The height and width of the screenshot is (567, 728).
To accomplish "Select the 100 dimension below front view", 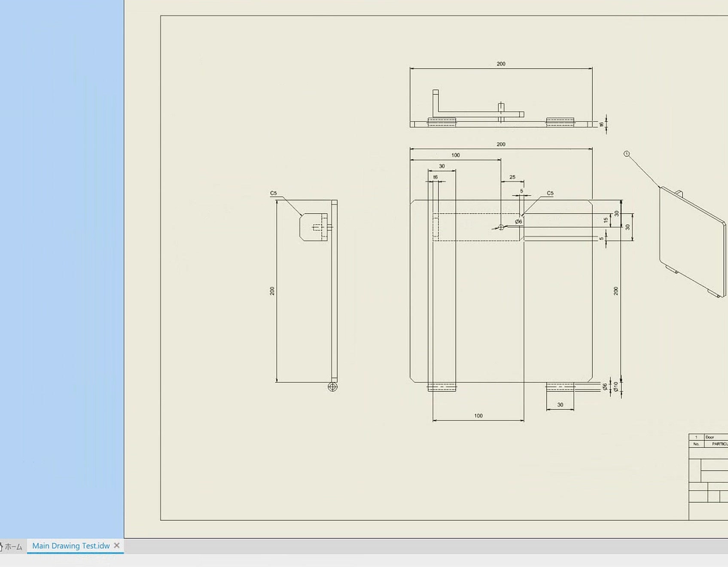I will [x=478, y=416].
